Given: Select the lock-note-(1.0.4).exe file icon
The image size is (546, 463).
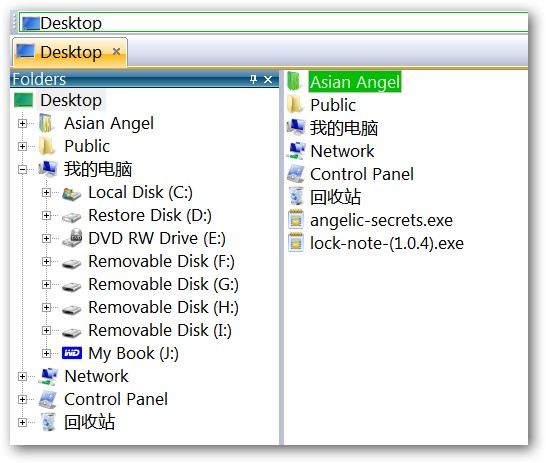Looking at the screenshot, I should [296, 243].
